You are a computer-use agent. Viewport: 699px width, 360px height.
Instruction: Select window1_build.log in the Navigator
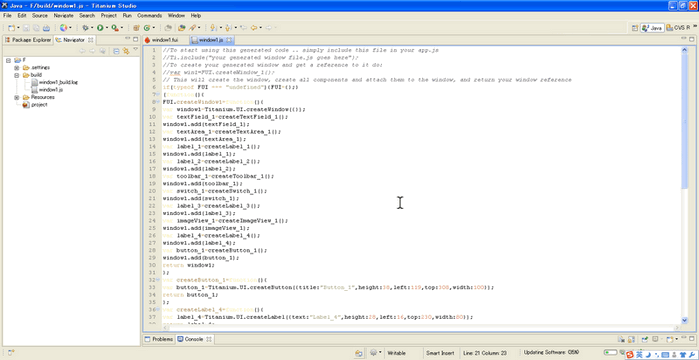point(54,82)
